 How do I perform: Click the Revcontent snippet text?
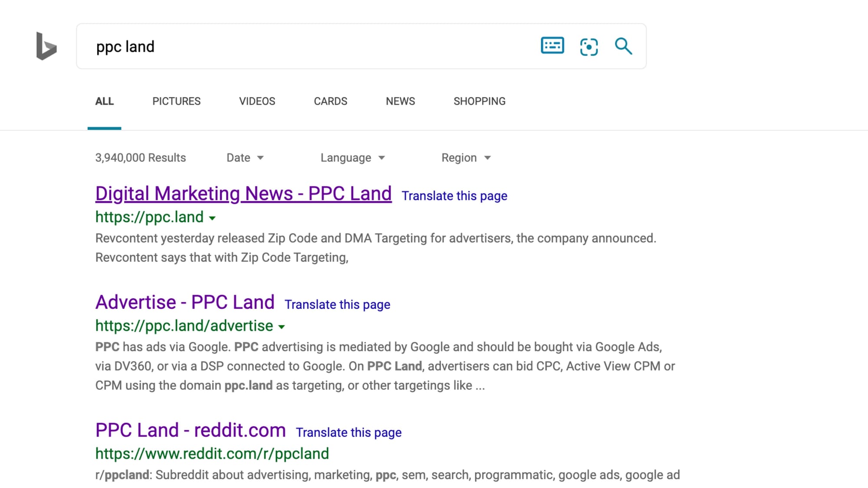tap(376, 248)
